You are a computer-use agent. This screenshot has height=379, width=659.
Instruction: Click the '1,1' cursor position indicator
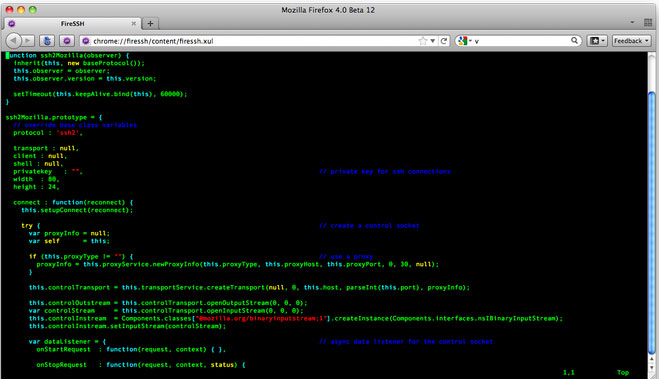[x=569, y=372]
